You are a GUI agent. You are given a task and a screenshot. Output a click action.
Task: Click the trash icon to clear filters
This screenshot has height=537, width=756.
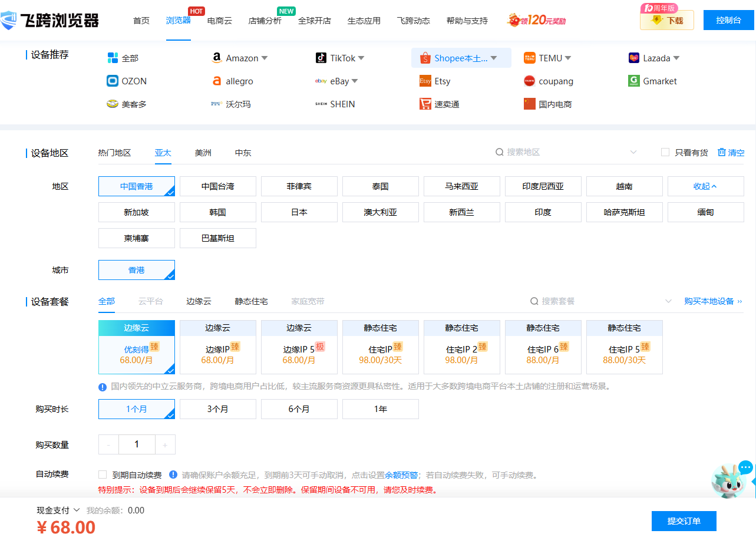pyautogui.click(x=722, y=153)
